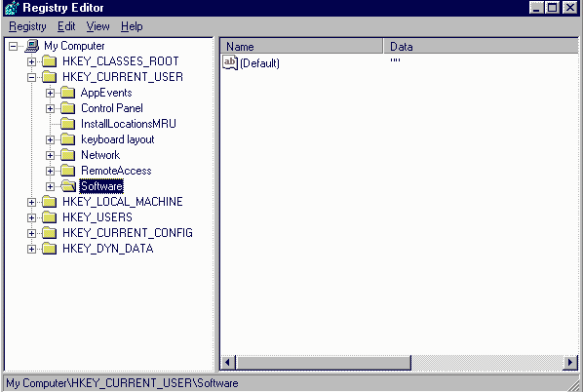The image size is (583, 392).
Task: Click the right scroll arrow of value pane
Action: [x=570, y=362]
